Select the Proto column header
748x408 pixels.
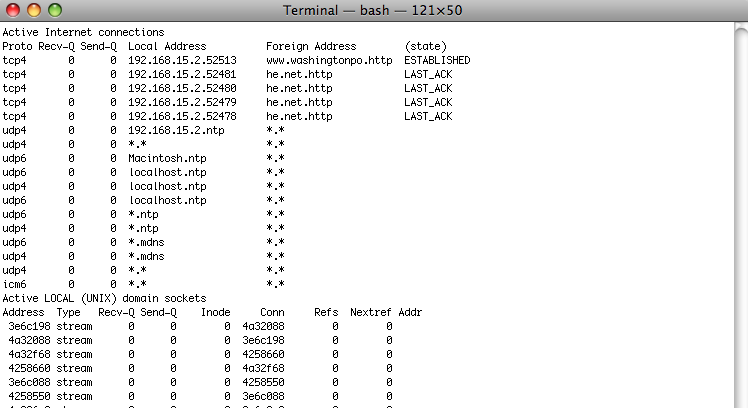[x=17, y=46]
